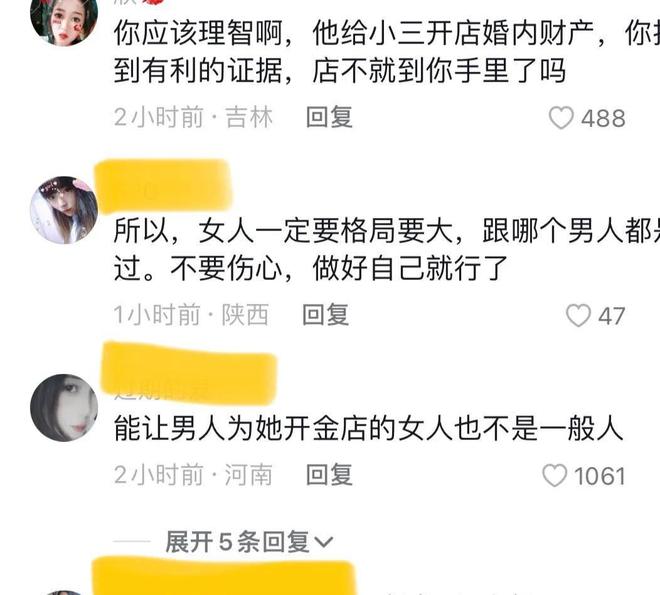Reply to the Shaanxi comment
The height and width of the screenshot is (595, 660).
pos(326,315)
